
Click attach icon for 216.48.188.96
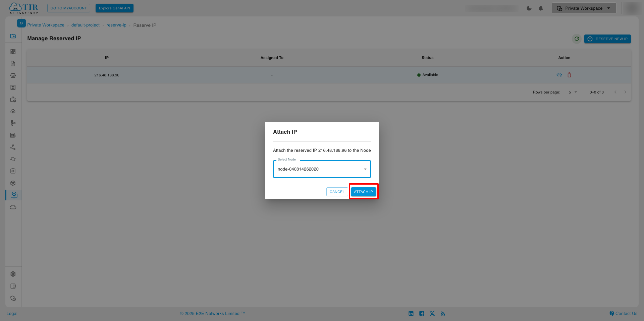click(559, 75)
